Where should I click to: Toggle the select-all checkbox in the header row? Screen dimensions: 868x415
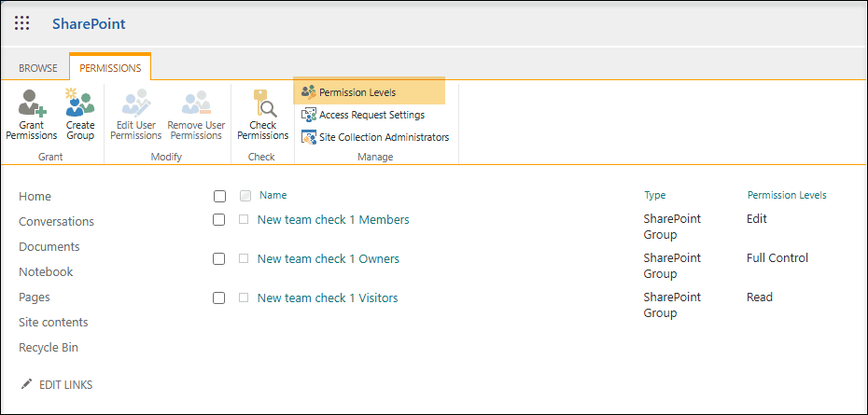[219, 196]
